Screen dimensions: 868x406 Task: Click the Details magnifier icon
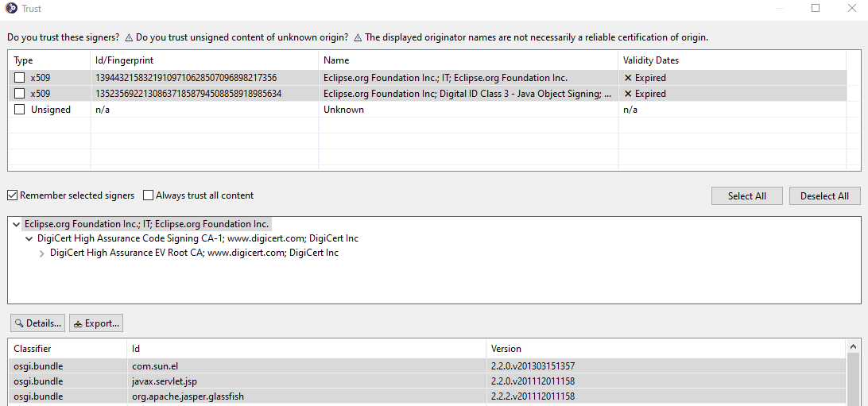point(19,323)
